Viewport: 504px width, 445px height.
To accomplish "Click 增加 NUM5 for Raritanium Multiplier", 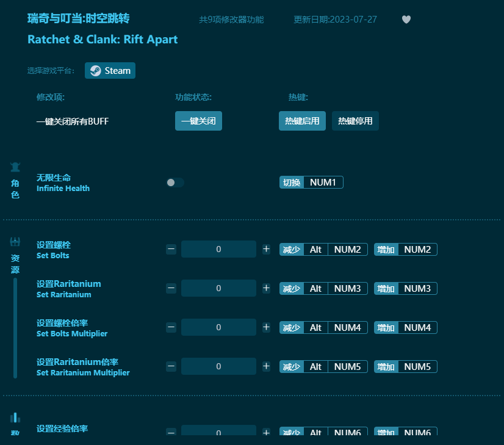I will [x=405, y=366].
